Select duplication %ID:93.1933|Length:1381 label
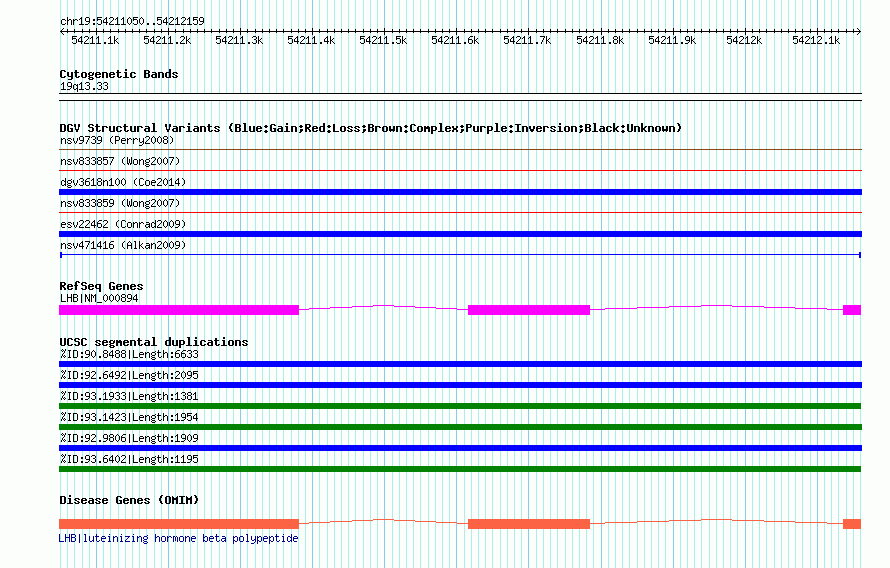The width and height of the screenshot is (890, 568). (129, 397)
